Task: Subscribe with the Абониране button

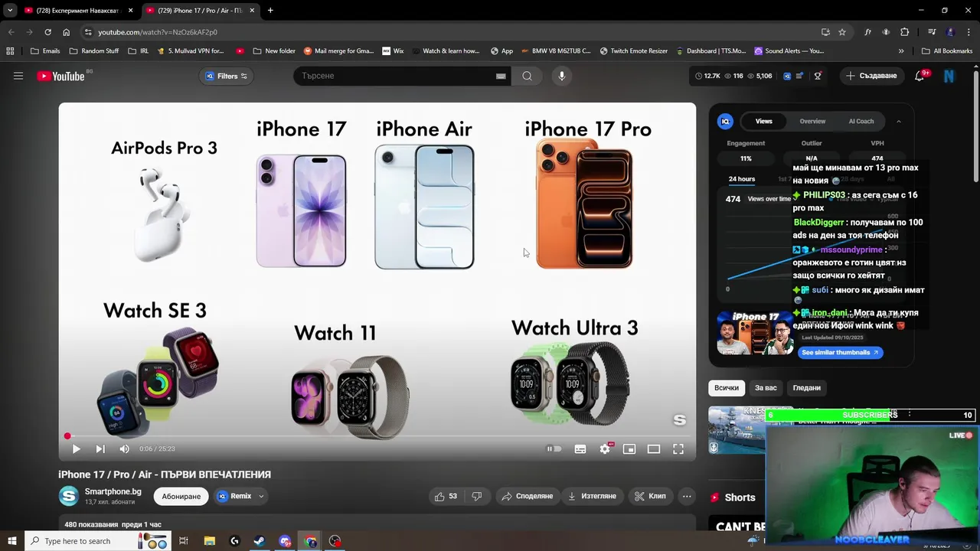Action: pyautogui.click(x=181, y=496)
